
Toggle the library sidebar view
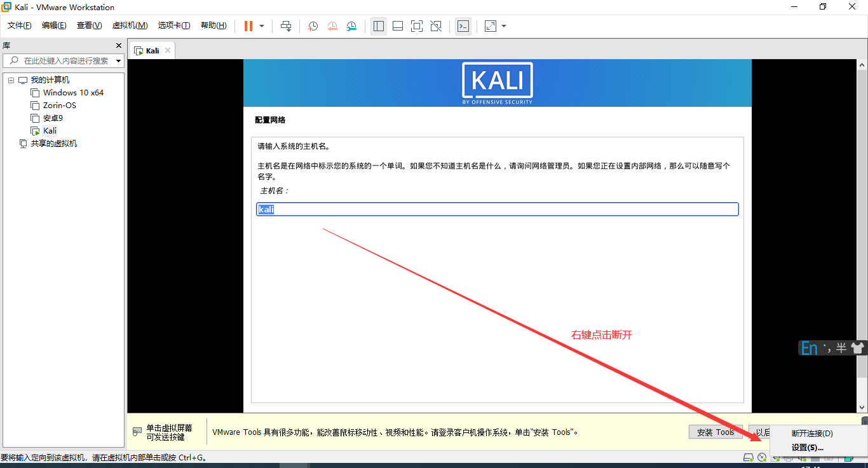pyautogui.click(x=379, y=26)
